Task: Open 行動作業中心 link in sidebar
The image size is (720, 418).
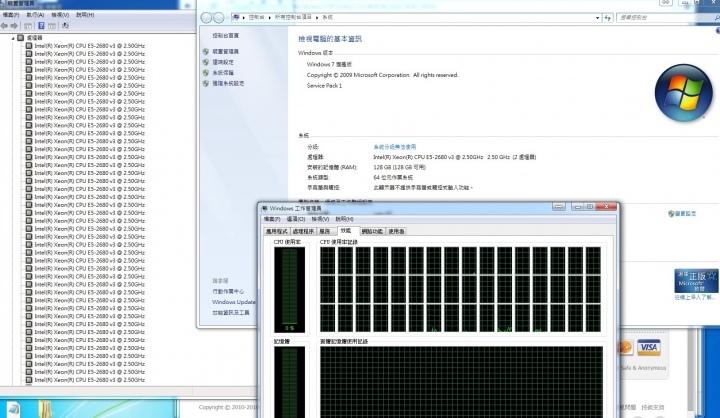Action: pos(228,292)
